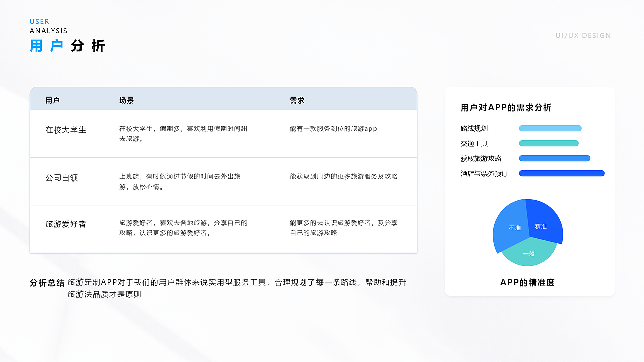Click the 路线规划 bar in the chart
This screenshot has width=644, height=362.
550,128
